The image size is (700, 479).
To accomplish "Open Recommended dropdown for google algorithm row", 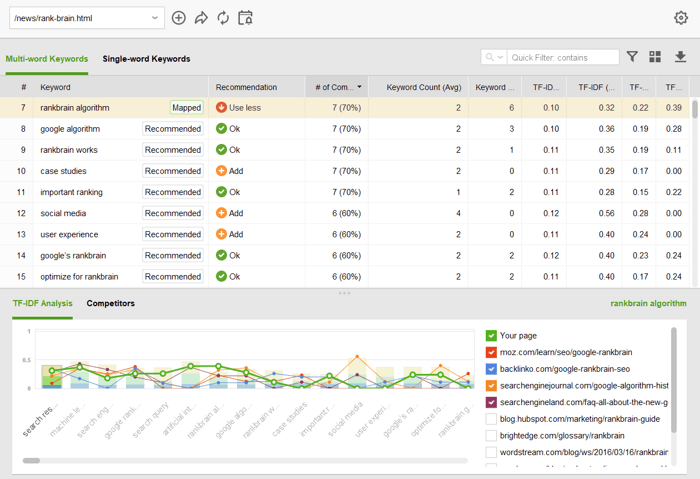I will point(173,129).
